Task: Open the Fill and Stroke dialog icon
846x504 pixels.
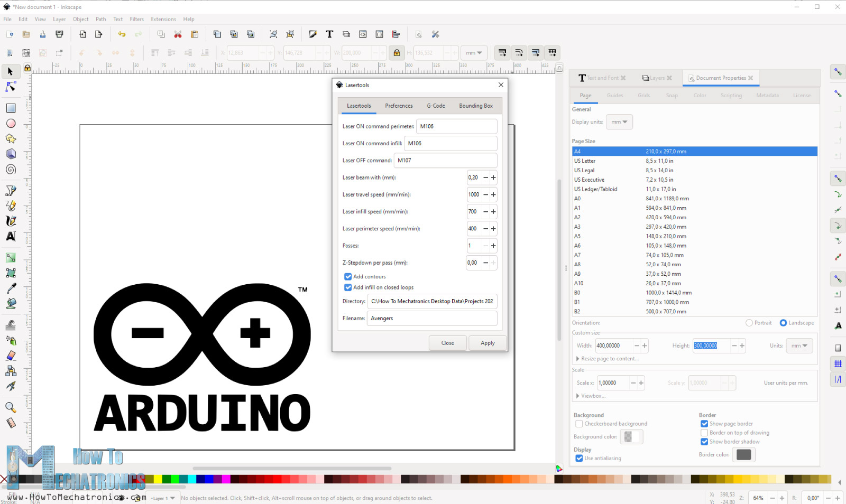Action: coord(313,34)
